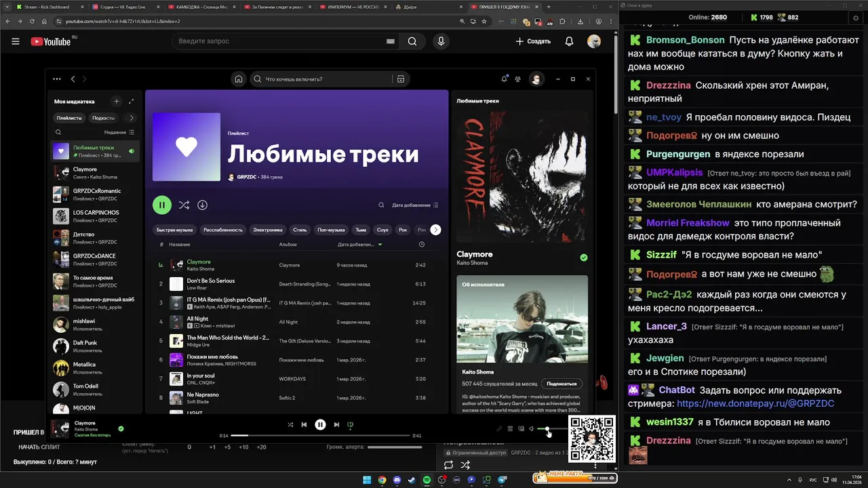Download the Любимые треки playlist
868x488 pixels.
pos(202,205)
